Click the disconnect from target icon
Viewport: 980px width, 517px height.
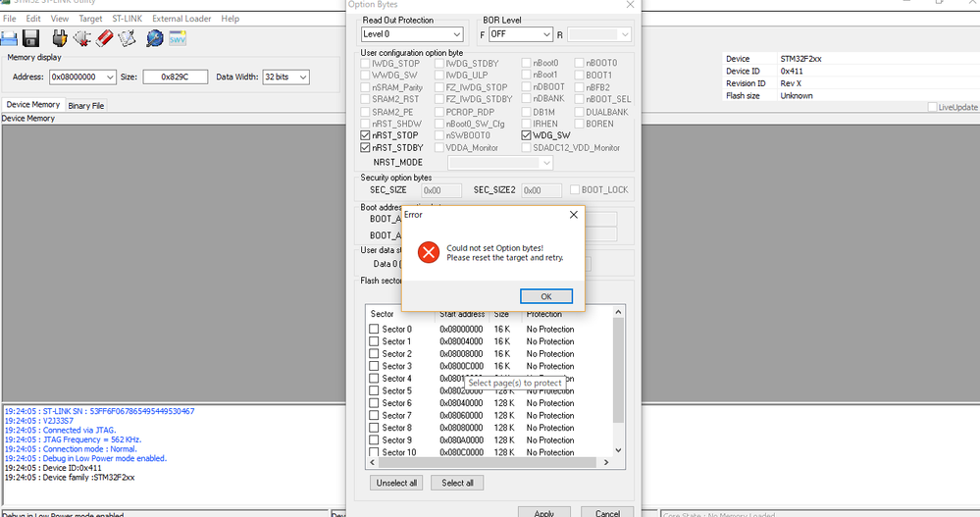(81, 39)
